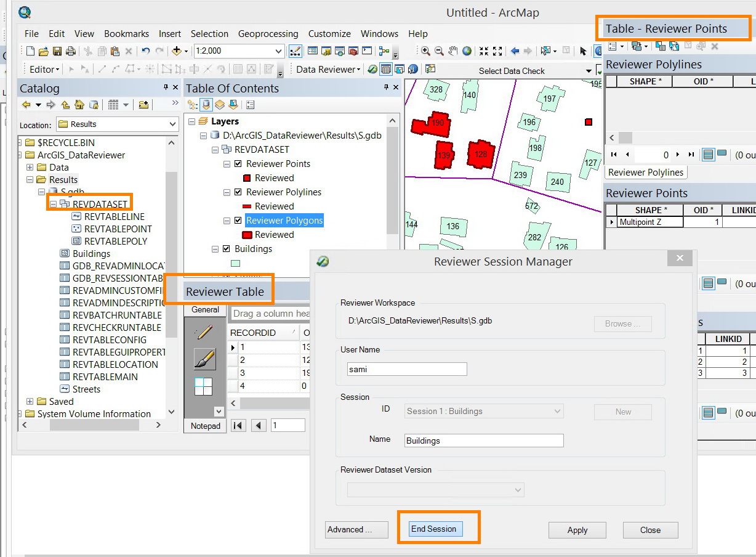756x557 pixels.
Task: Open the ModelBuilder icon in the standard toolbar
Action: (x=385, y=51)
